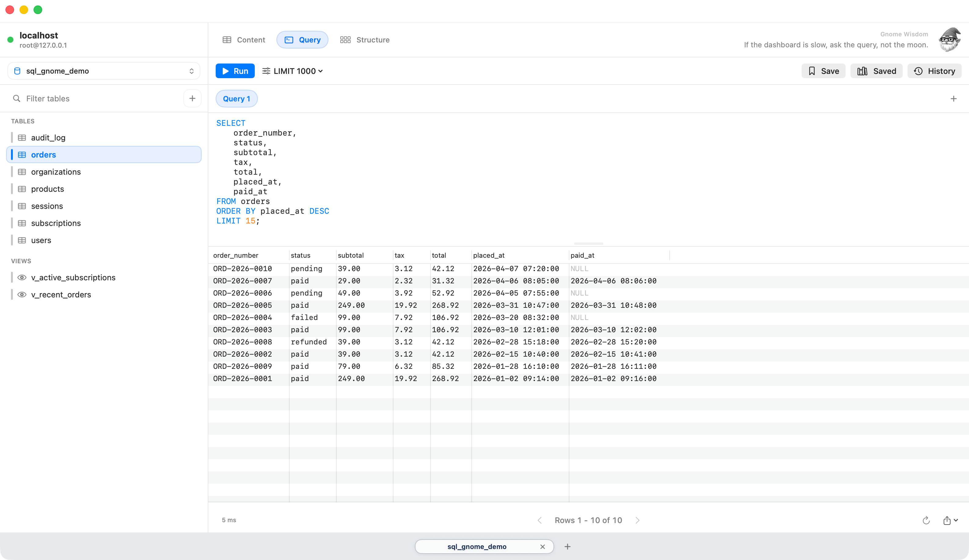Click the table icon beside users

click(22, 240)
